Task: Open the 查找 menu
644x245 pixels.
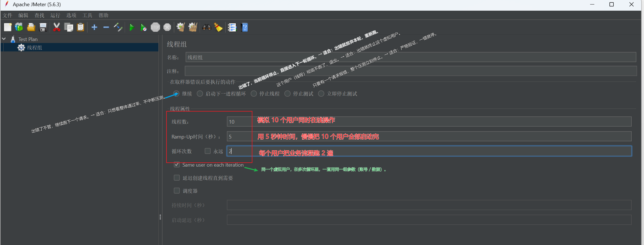Action: click(x=39, y=15)
